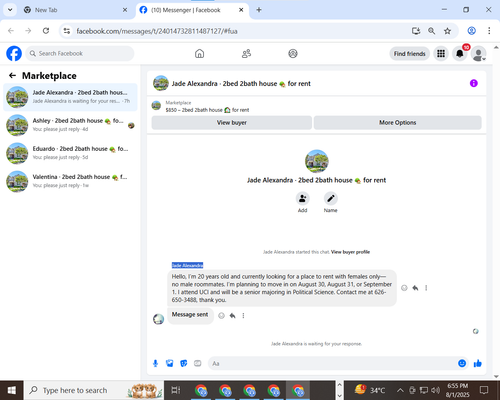Click the GIF icon in composer
This screenshot has width=500, height=400.
point(198,363)
